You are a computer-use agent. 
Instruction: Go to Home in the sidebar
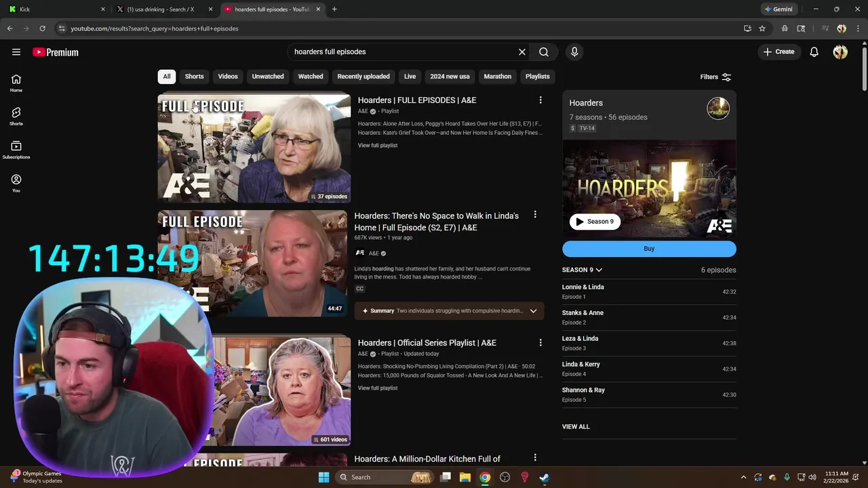[16, 83]
